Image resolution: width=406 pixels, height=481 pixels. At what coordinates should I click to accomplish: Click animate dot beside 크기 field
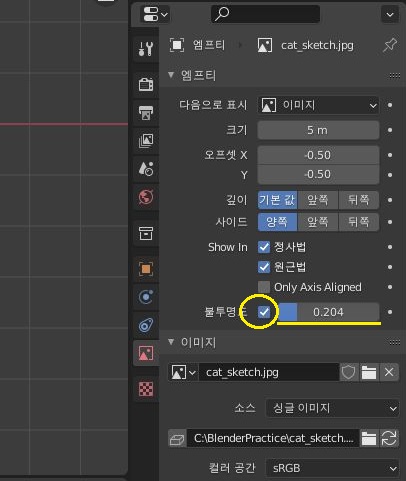pos(390,130)
